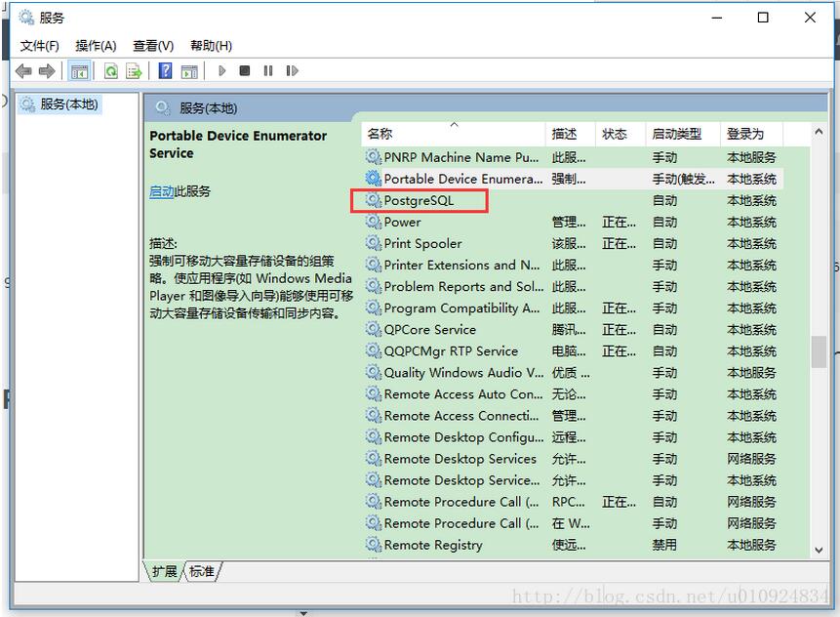This screenshot has height=617, width=840.
Task: Toggle the show/hide console tree icon
Action: 78,71
